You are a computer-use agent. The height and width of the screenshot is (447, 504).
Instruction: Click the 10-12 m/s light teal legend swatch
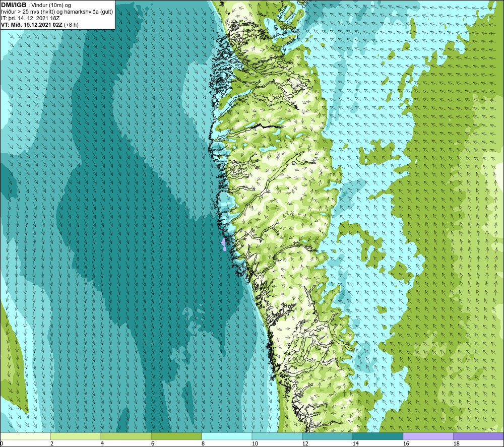(x=277, y=436)
